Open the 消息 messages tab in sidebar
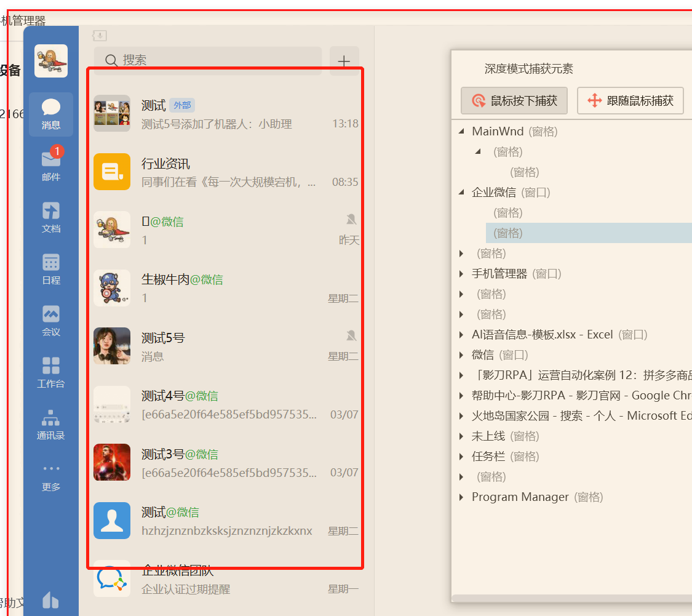The image size is (692, 616). point(51,114)
